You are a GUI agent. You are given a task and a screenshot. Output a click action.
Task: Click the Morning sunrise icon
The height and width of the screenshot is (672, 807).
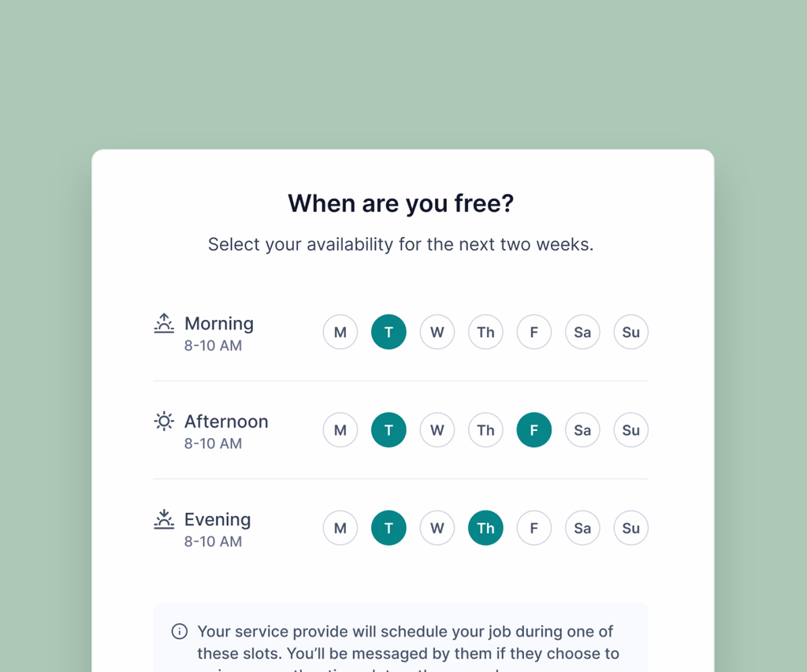[x=164, y=323]
